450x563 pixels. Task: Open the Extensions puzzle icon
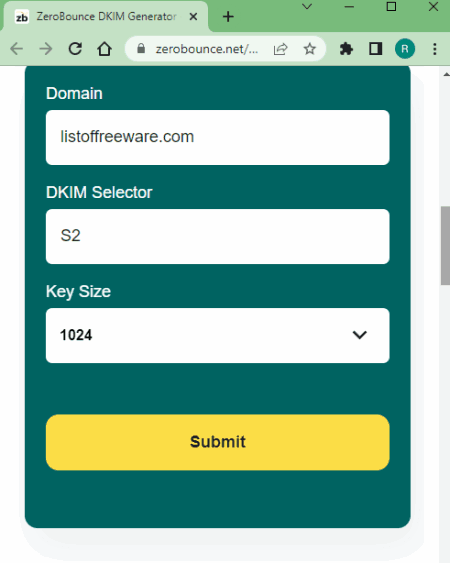coord(346,49)
